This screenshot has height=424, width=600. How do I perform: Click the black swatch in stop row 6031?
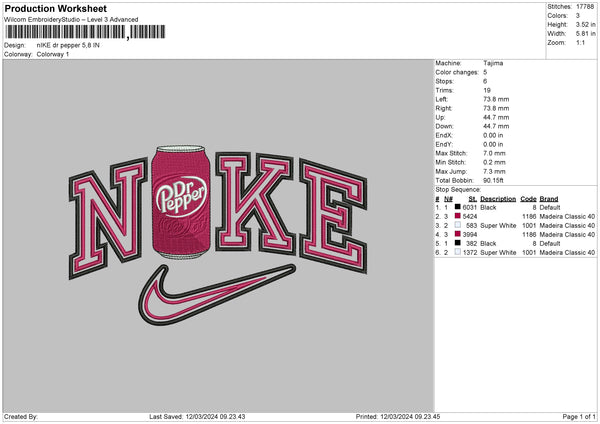[457, 207]
